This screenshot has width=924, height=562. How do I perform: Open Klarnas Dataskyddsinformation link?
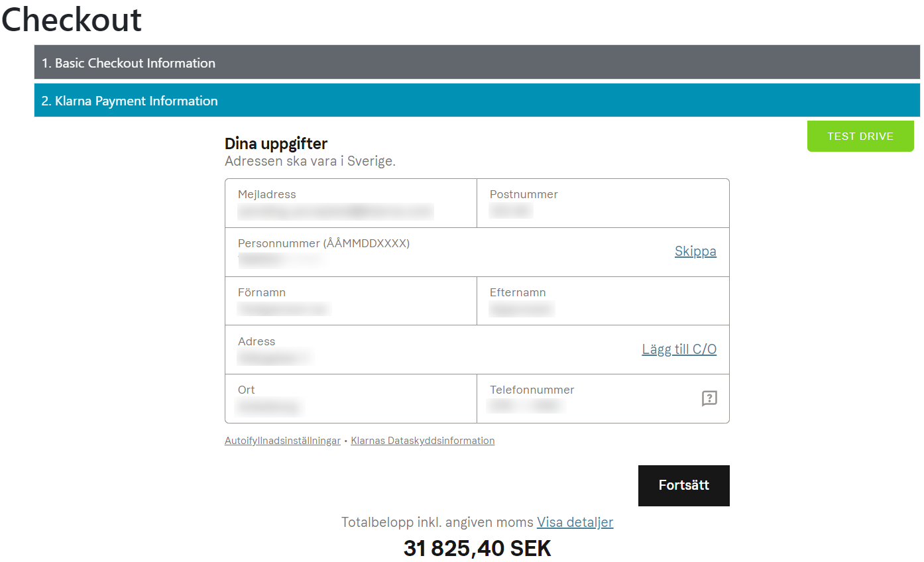tap(423, 441)
